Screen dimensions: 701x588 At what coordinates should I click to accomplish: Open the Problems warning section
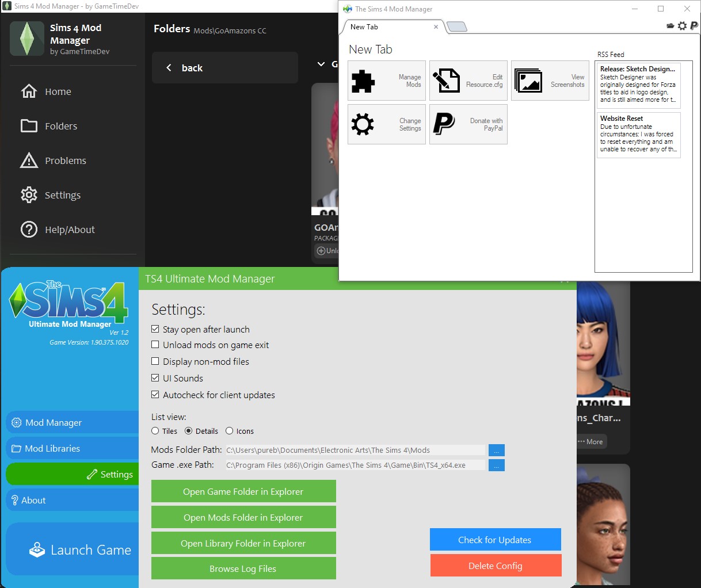54,161
